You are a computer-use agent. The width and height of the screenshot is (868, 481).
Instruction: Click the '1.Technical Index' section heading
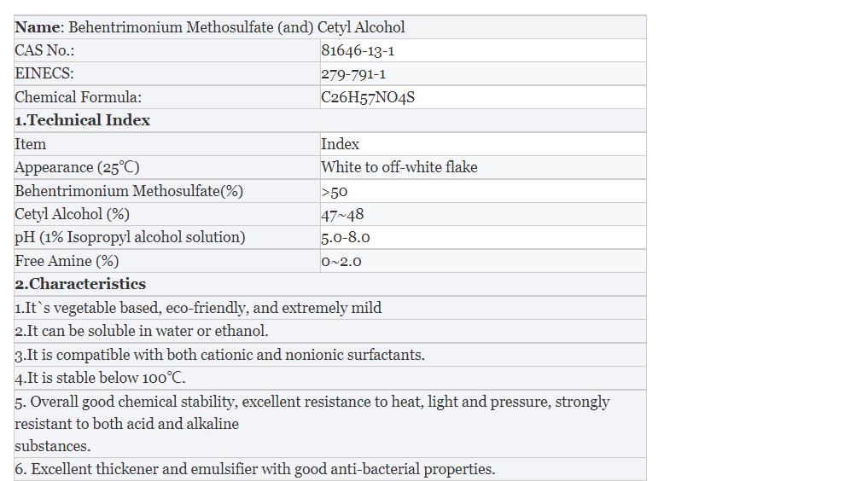(83, 120)
